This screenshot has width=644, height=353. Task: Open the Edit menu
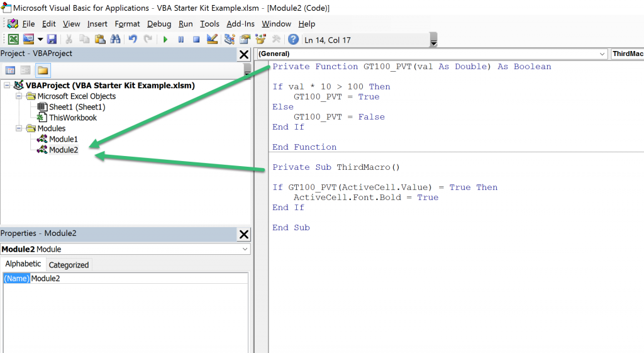coord(48,24)
